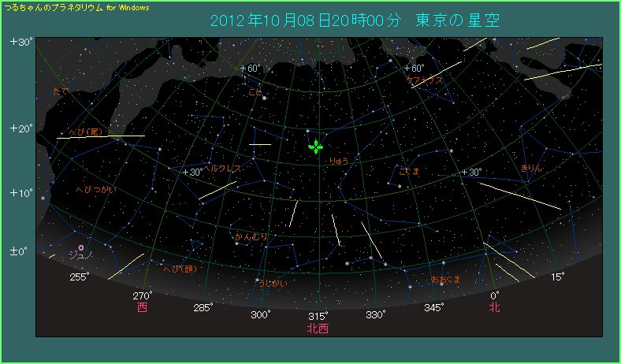621x364 pixels.
Task: Click the 285° azimuth label
Action: pyautogui.click(x=203, y=307)
